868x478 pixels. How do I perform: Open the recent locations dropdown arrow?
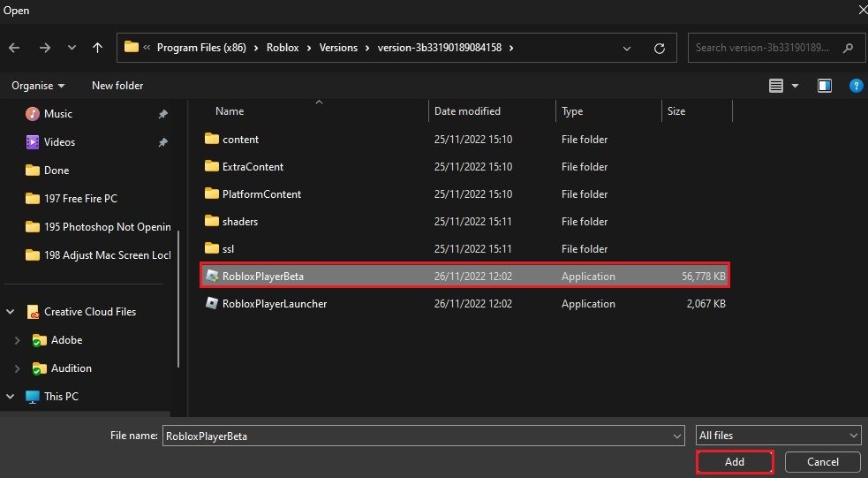click(72, 49)
